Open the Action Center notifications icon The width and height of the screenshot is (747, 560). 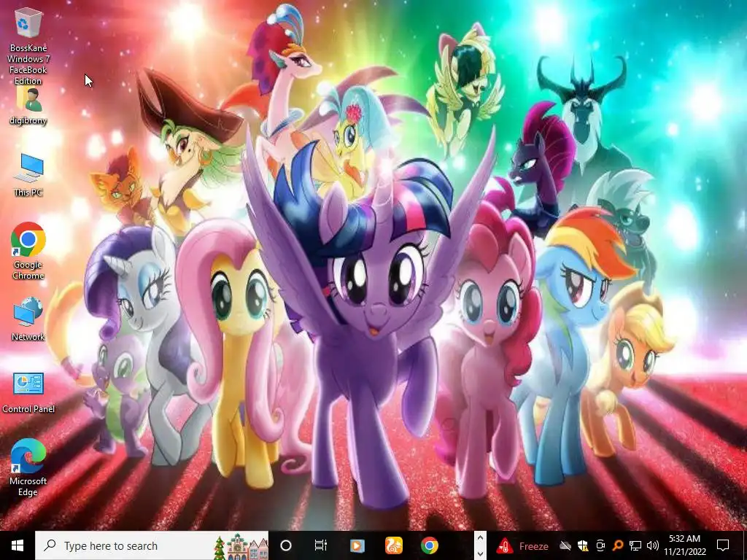point(723,545)
